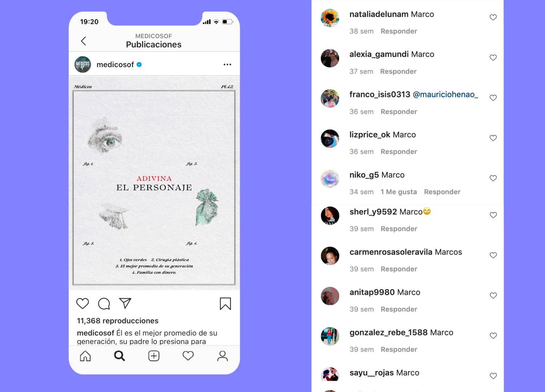Tap the new post plus icon
This screenshot has height=392, width=545.
click(x=154, y=356)
